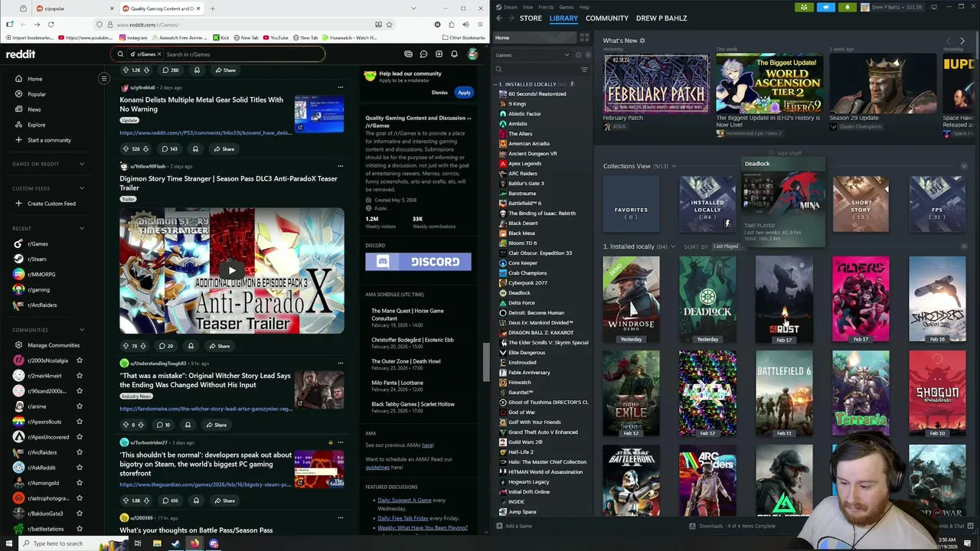
Task: Open comments on Konami post showing 143
Action: [x=169, y=149]
